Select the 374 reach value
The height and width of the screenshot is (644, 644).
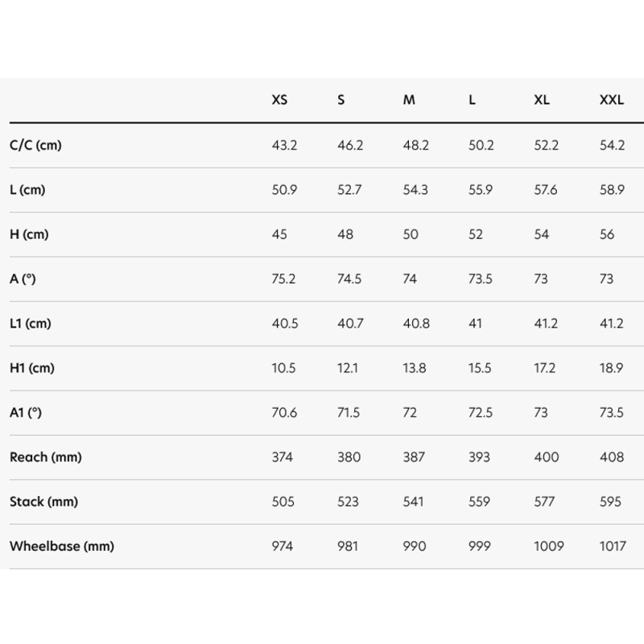tap(283, 457)
